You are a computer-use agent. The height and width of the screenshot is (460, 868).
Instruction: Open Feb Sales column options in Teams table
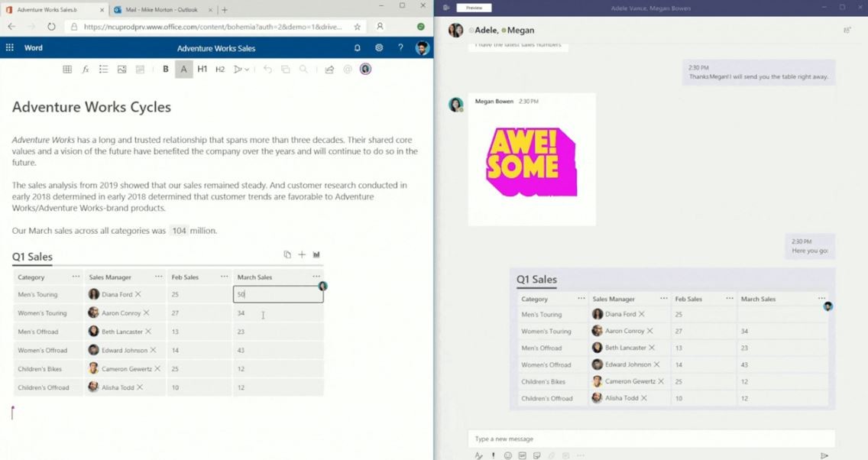click(730, 298)
